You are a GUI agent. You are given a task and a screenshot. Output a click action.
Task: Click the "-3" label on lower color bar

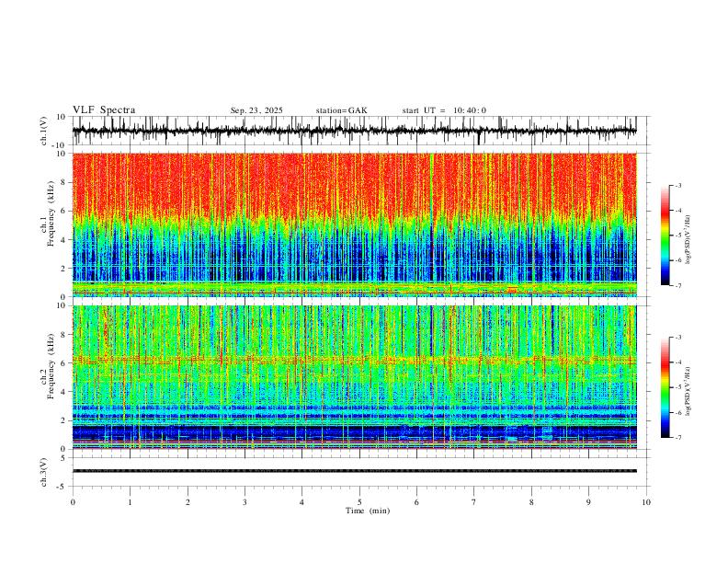(x=677, y=338)
